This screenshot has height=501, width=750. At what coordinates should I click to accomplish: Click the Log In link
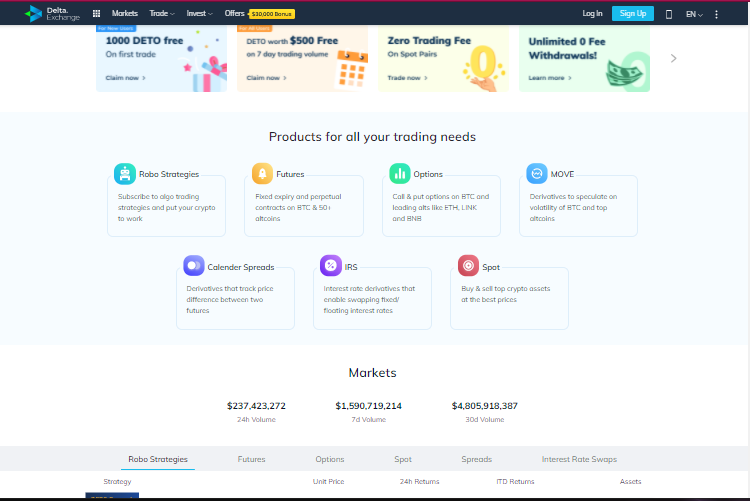(592, 13)
